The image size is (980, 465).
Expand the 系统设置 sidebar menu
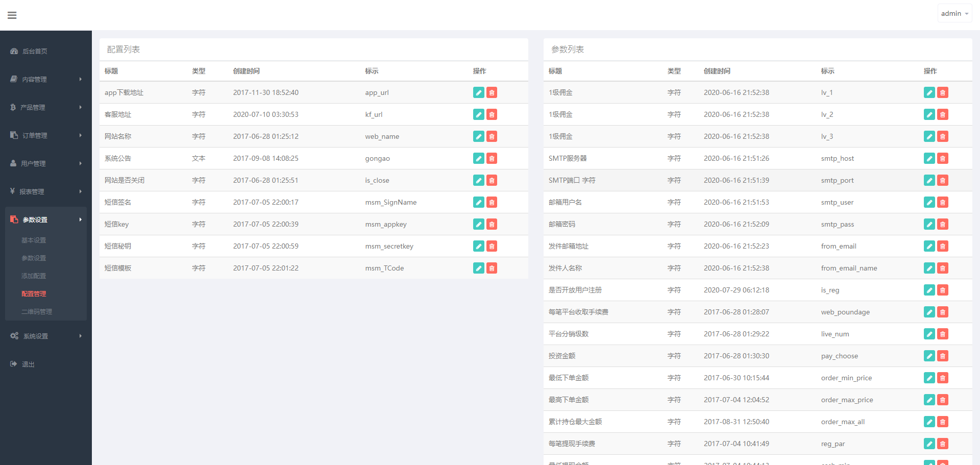coord(46,336)
